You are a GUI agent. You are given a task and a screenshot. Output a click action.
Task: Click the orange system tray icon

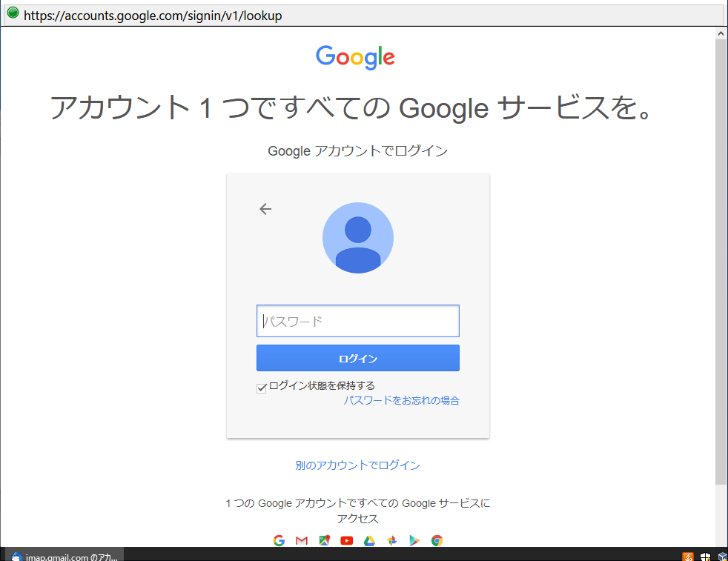688,557
